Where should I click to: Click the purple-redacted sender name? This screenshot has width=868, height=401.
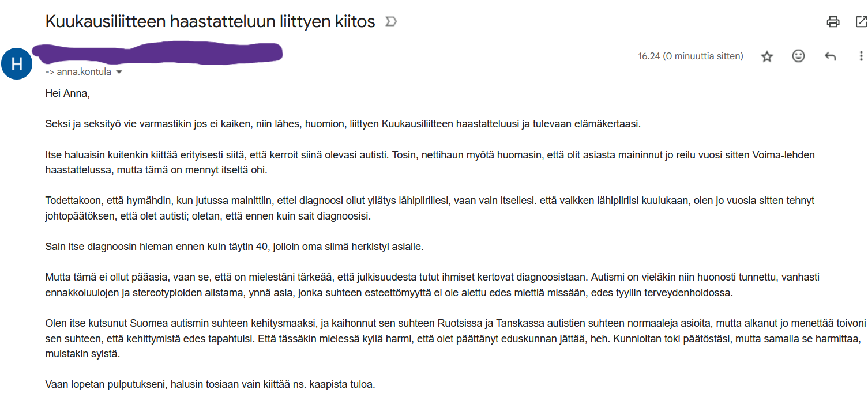156,52
